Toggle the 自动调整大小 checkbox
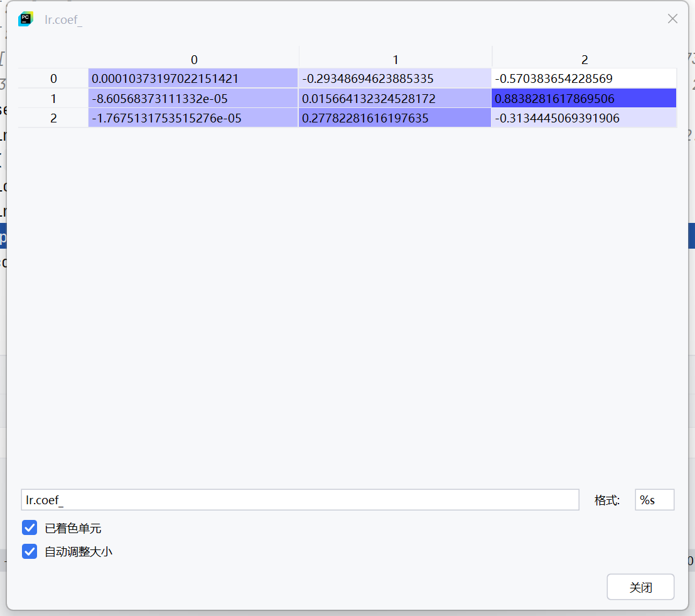This screenshot has width=695, height=616. coord(30,551)
